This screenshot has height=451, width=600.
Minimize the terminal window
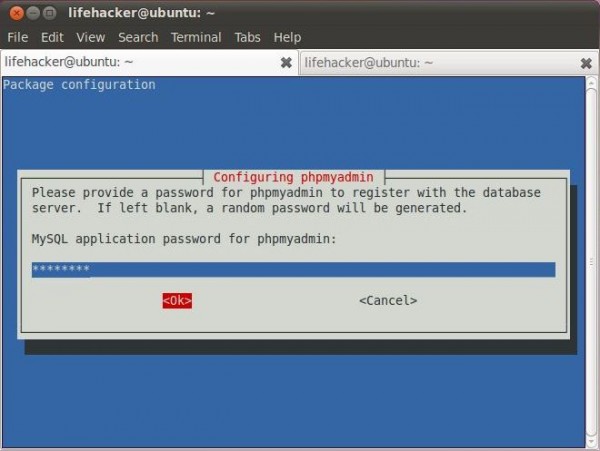click(x=33, y=13)
